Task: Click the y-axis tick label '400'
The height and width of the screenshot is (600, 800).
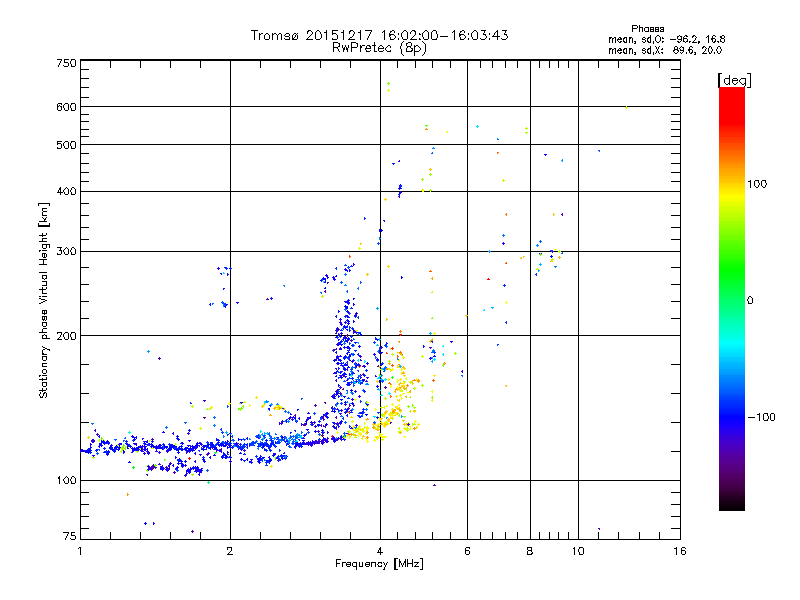Action: (66, 192)
